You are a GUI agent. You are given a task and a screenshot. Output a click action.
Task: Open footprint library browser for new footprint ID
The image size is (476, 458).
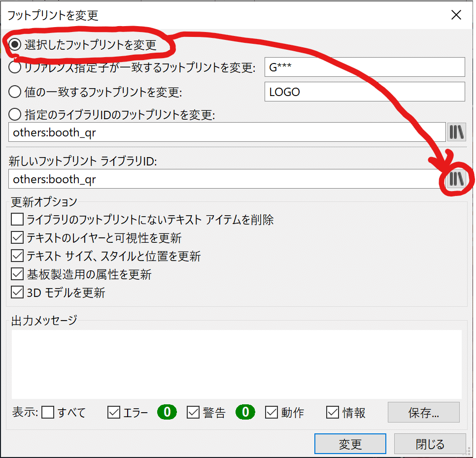[x=457, y=179]
